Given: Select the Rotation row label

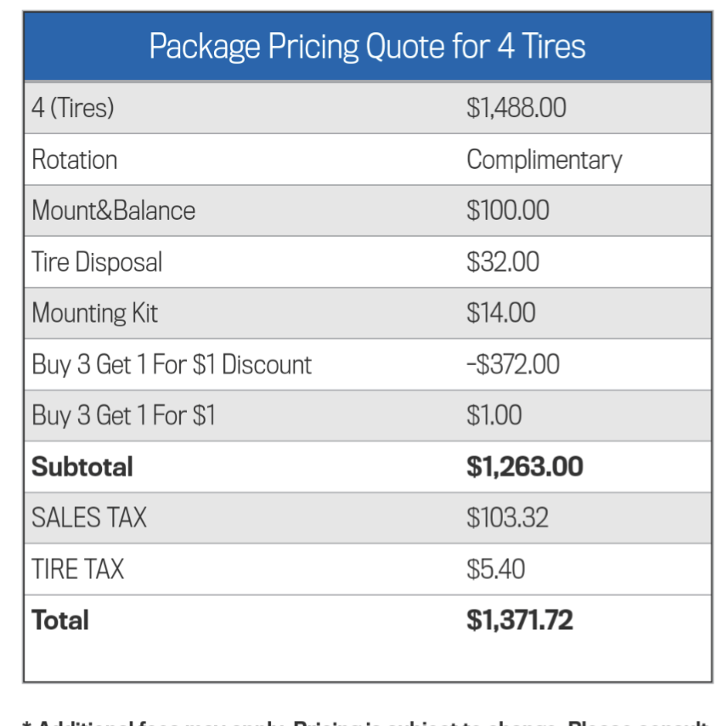Looking at the screenshot, I should click(x=74, y=160).
